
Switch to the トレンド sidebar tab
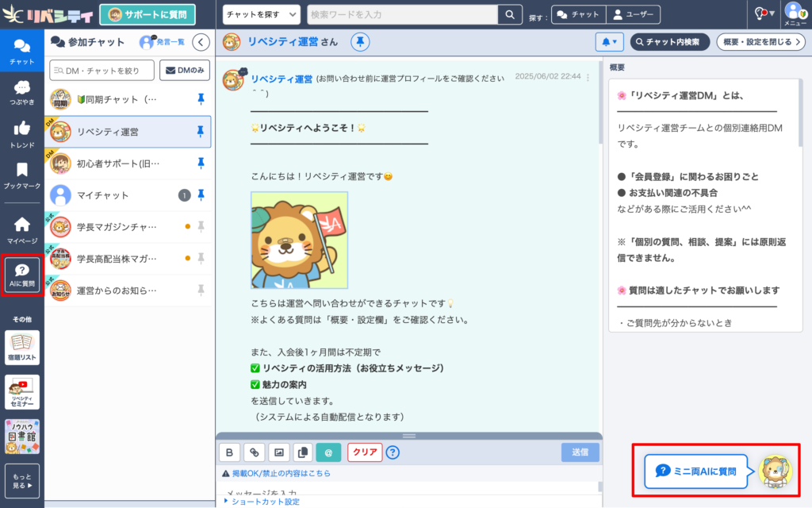pos(22,133)
